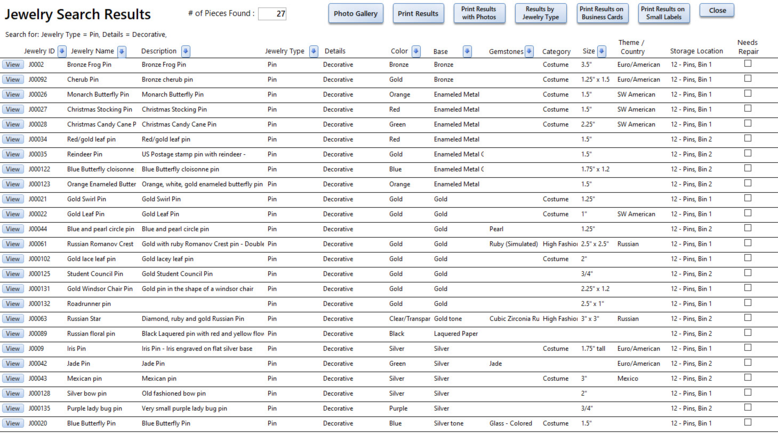Show Results by Jewelry Type
Viewport: 778px width, 433px height.
[x=540, y=13]
